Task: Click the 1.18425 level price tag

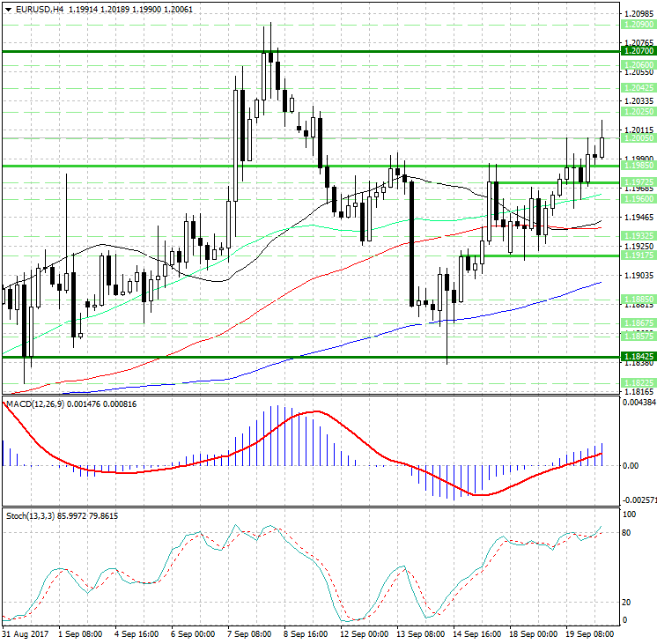Action: tap(639, 357)
